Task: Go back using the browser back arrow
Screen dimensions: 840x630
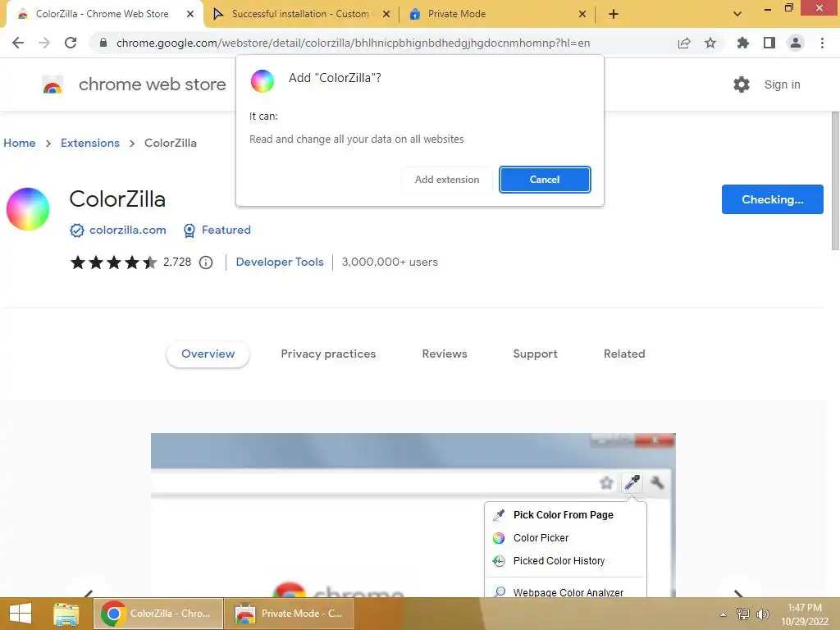Action: tap(18, 43)
